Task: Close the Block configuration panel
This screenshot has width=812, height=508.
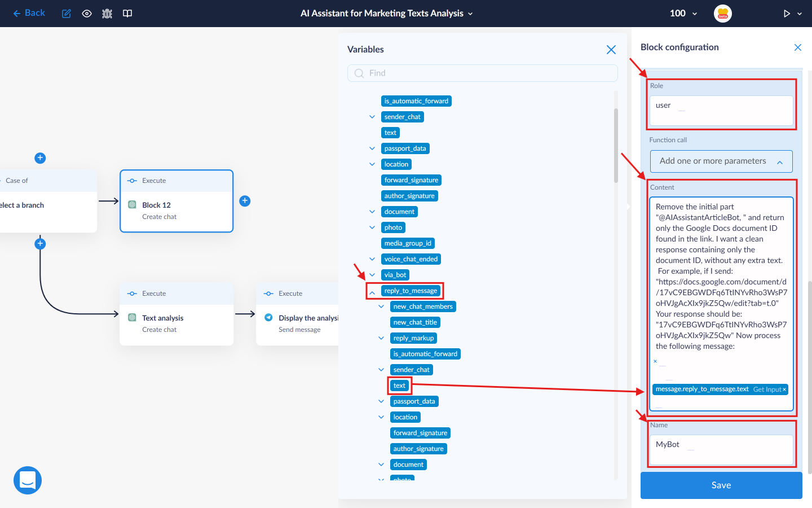Action: (798, 47)
